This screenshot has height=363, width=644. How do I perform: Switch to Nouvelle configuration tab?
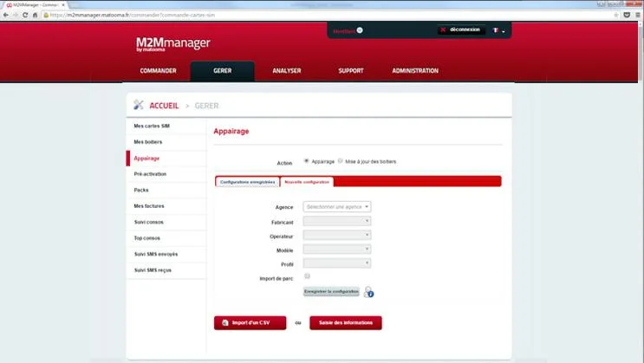307,182
